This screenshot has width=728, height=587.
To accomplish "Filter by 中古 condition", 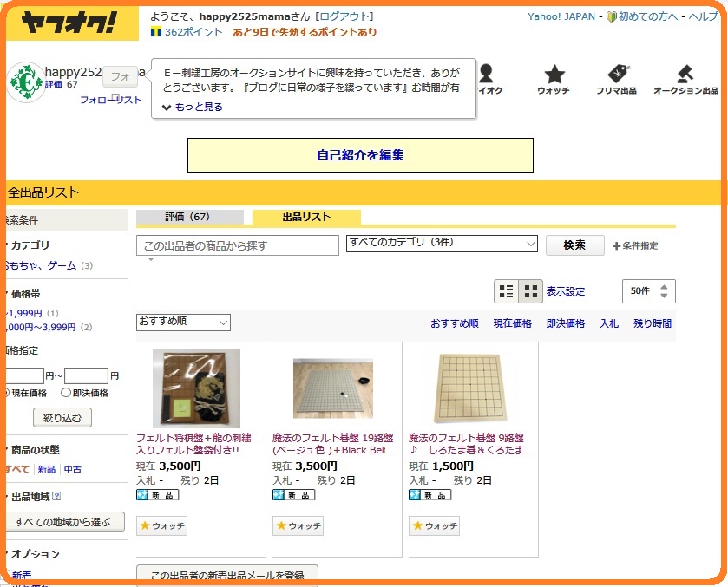I will [72, 469].
